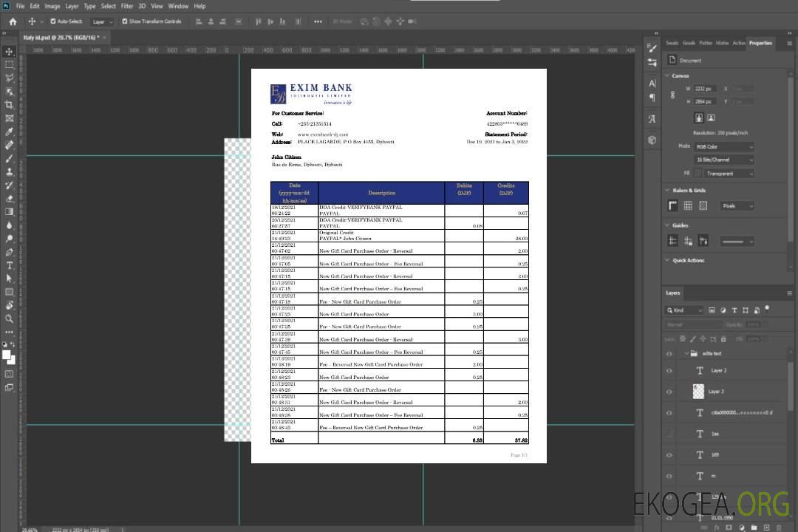Viewport: 798px width, 532px height.
Task: Click the Layer 3 thumbnail
Action: click(699, 391)
